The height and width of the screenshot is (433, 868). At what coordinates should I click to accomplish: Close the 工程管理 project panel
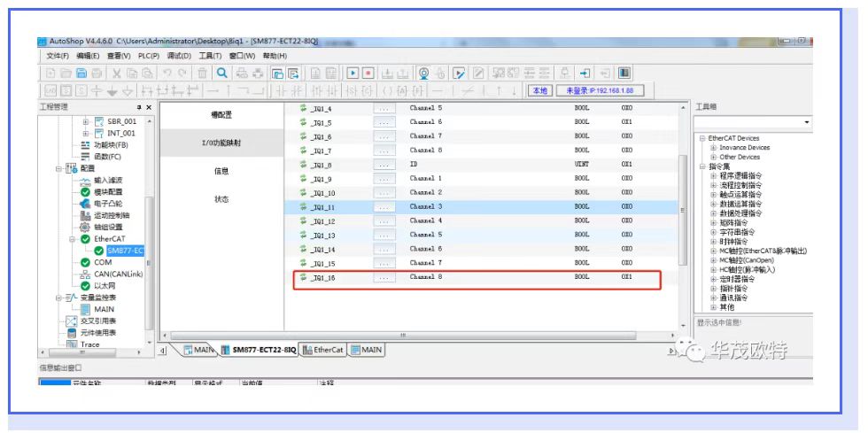149,107
